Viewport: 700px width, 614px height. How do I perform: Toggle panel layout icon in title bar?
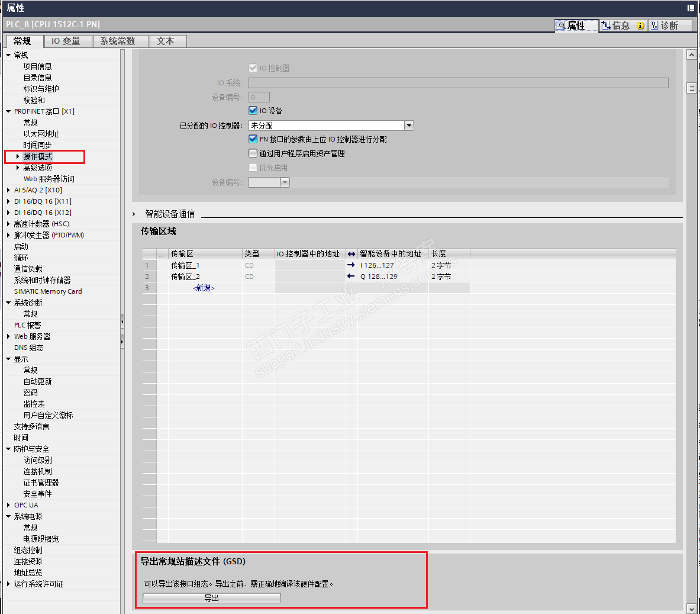pyautogui.click(x=691, y=8)
